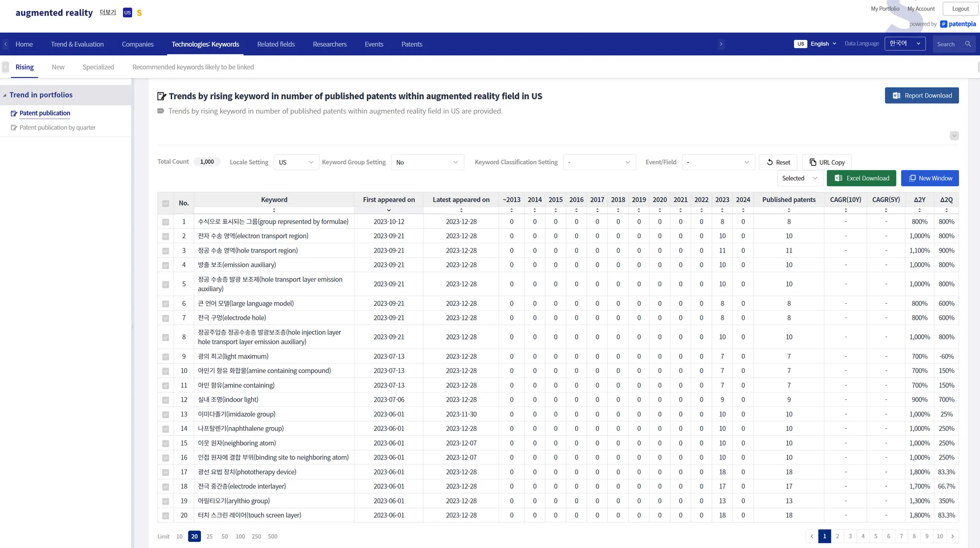Sort by Keyword column arrows
The image size is (980, 548).
pos(274,210)
